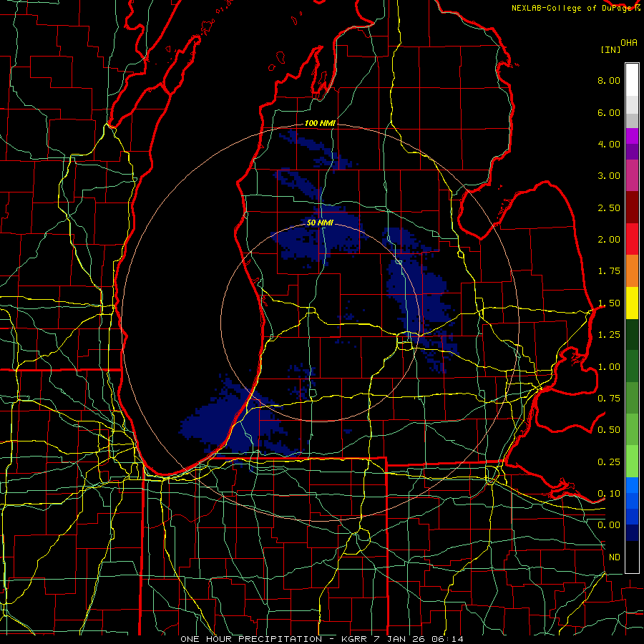Screen dimensions: 644x644
Task: Pick the lightest green swatch above 0.25
Action: click(x=632, y=462)
